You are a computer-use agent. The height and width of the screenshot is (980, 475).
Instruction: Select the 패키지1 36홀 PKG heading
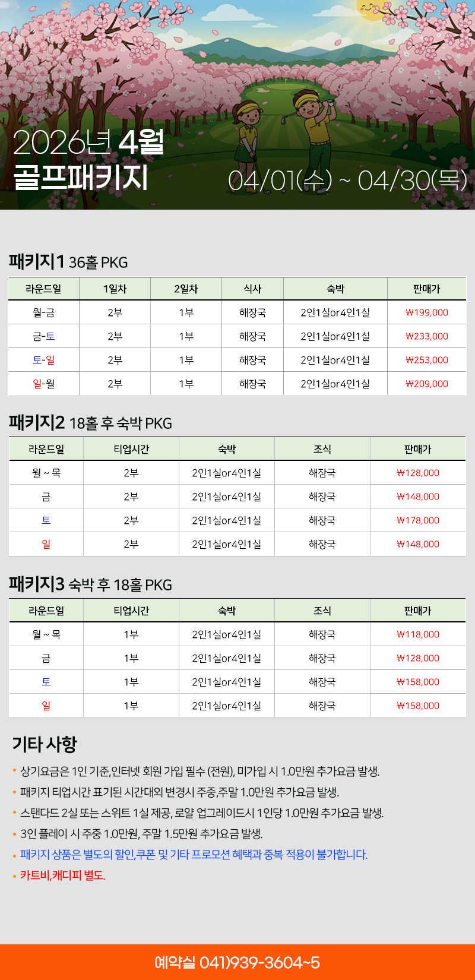68,262
